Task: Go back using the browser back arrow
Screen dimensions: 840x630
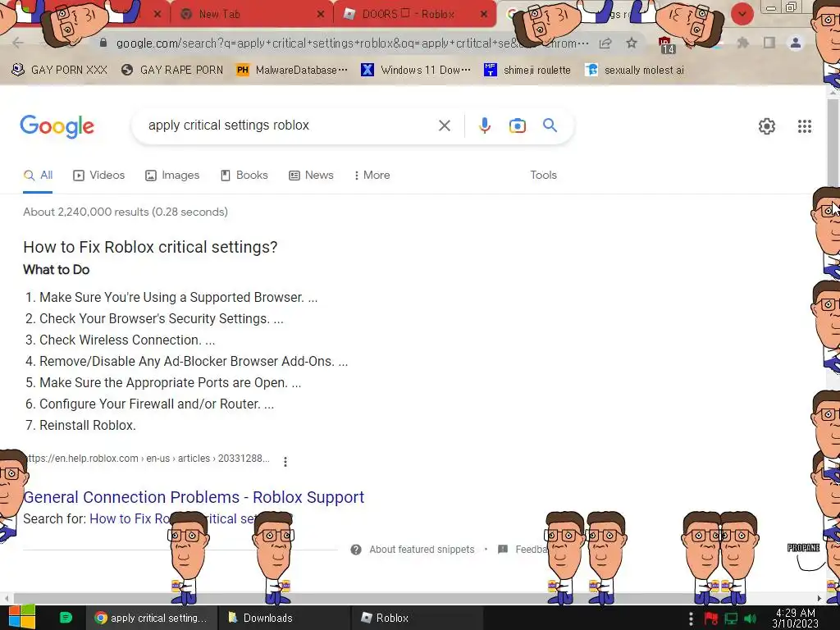Action: (18, 43)
